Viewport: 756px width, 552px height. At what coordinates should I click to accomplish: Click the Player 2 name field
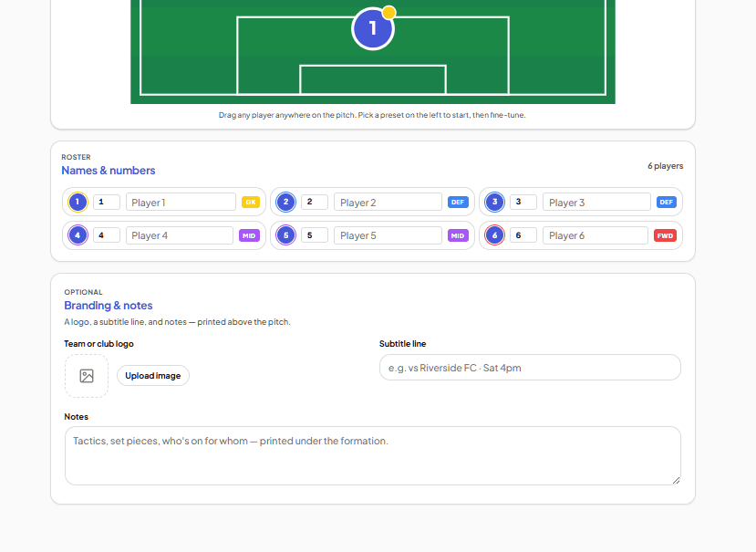[x=388, y=203]
